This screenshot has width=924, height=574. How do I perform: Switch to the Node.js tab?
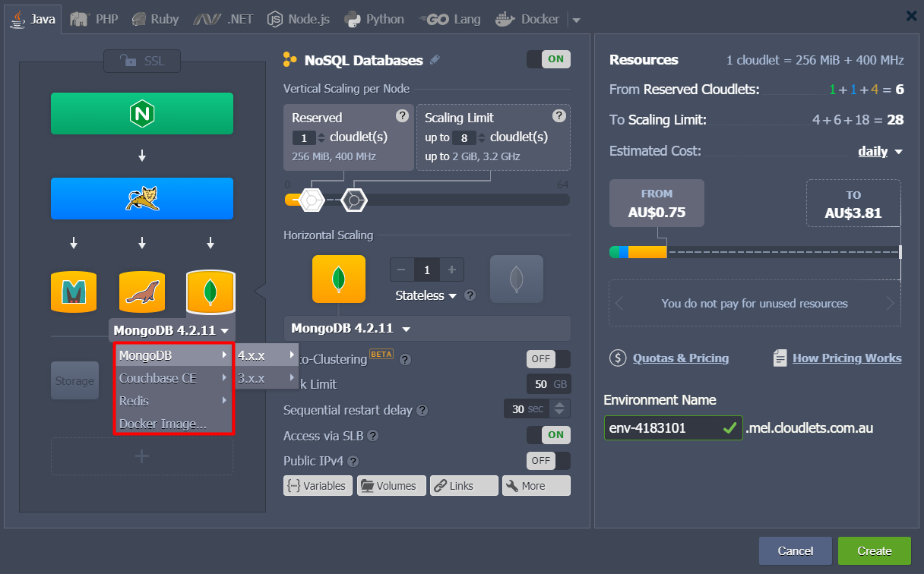(x=299, y=19)
